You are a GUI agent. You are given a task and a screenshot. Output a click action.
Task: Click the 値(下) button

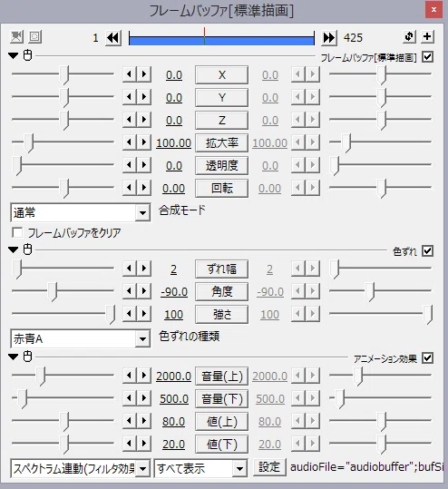[221, 445]
